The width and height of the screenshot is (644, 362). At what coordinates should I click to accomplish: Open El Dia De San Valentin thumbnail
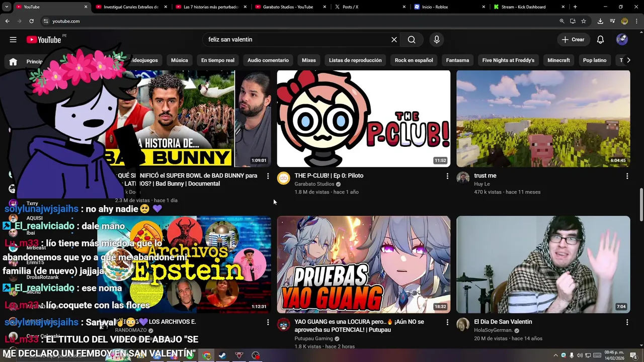coord(543,264)
